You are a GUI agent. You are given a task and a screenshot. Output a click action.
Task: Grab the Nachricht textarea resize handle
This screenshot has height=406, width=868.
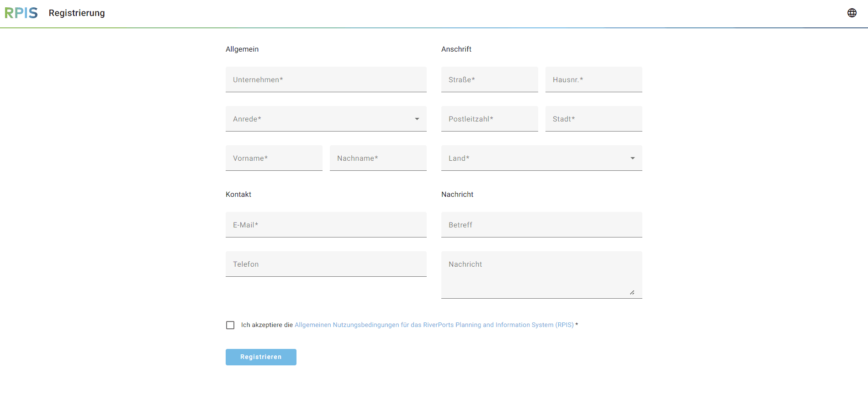632,292
